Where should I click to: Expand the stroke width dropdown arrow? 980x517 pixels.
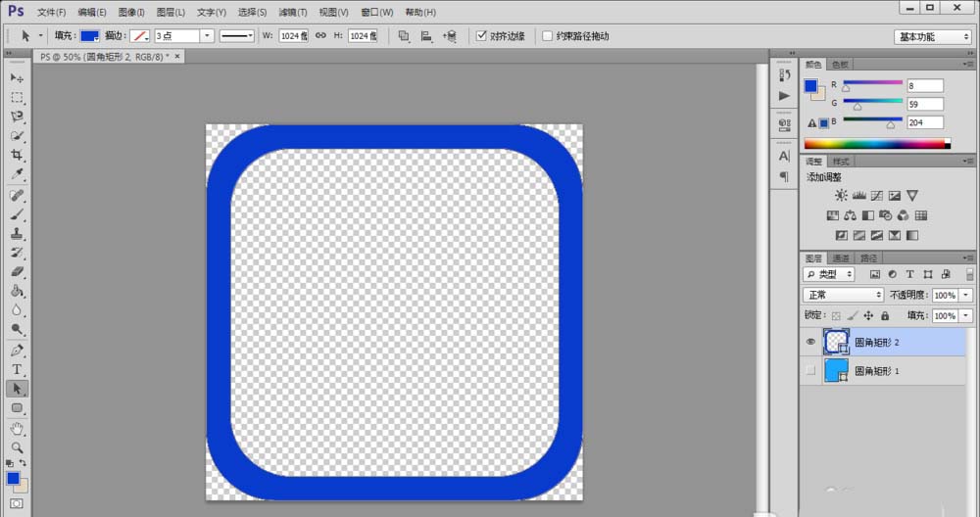click(x=207, y=35)
